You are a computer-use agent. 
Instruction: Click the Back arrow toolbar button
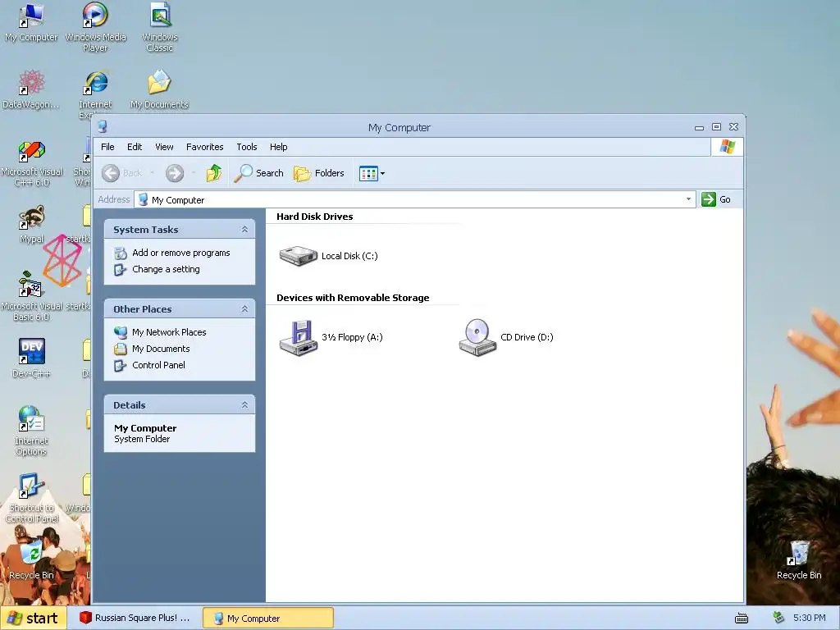click(x=111, y=173)
